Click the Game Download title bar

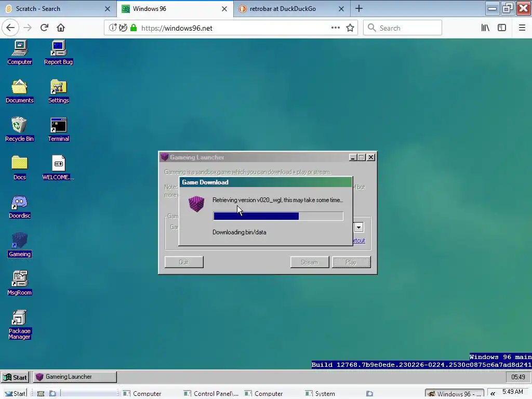click(x=265, y=182)
